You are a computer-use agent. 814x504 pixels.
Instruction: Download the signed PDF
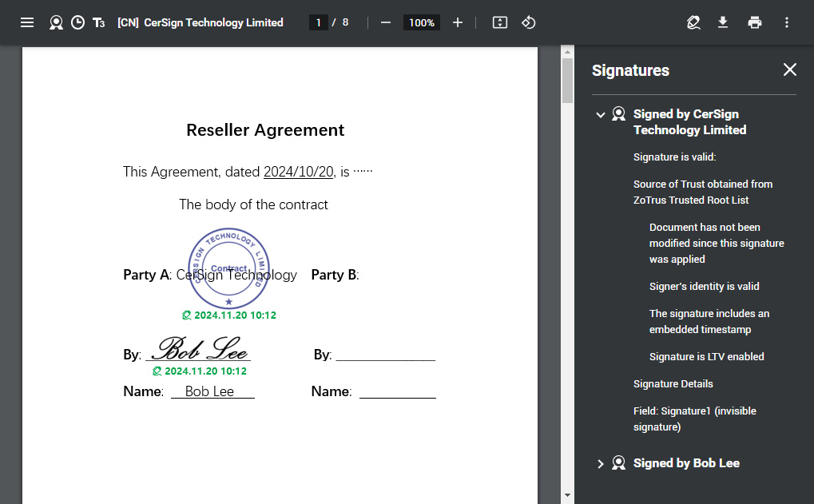[722, 22]
